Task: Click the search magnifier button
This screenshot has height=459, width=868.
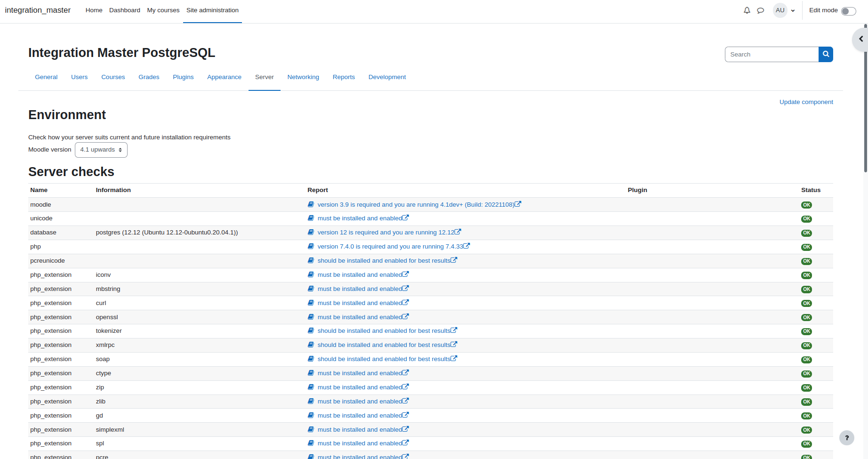Action: coord(826,55)
